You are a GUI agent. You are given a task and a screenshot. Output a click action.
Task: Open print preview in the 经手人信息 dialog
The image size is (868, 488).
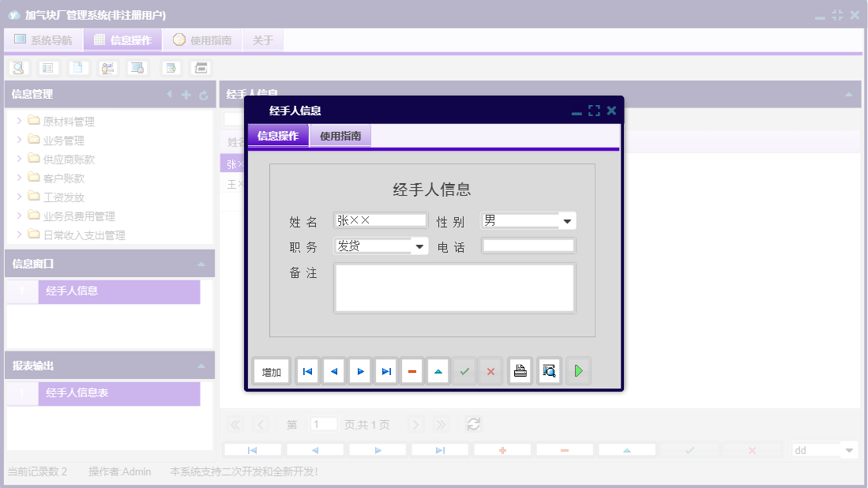click(548, 371)
